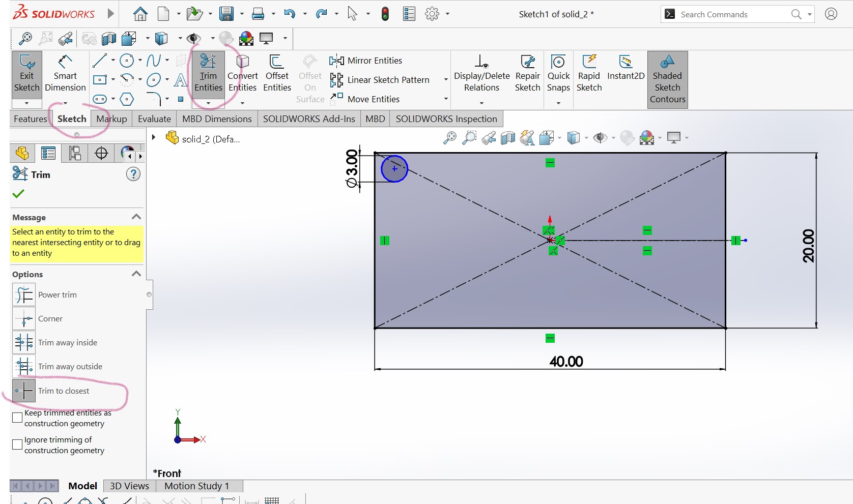Expand the SOLIDWORKS menu arrow
853x504 pixels.
pos(110,14)
